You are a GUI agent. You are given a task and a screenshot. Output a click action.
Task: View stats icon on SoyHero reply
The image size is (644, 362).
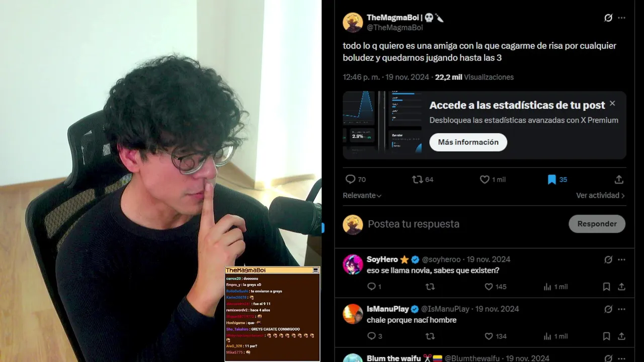(x=547, y=287)
